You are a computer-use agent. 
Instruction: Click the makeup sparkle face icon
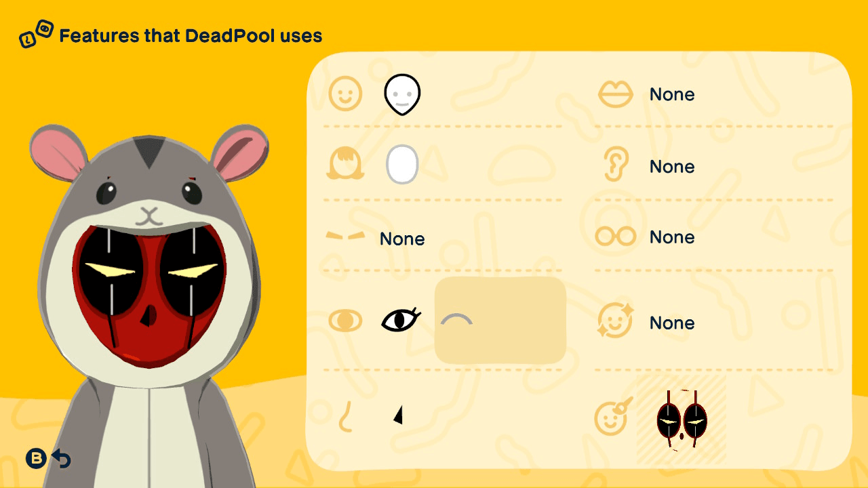tap(616, 321)
